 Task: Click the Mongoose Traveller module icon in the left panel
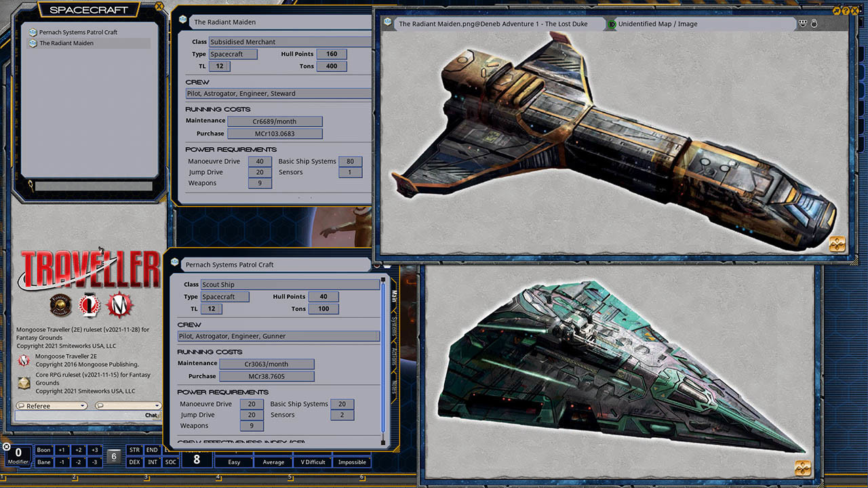24,360
